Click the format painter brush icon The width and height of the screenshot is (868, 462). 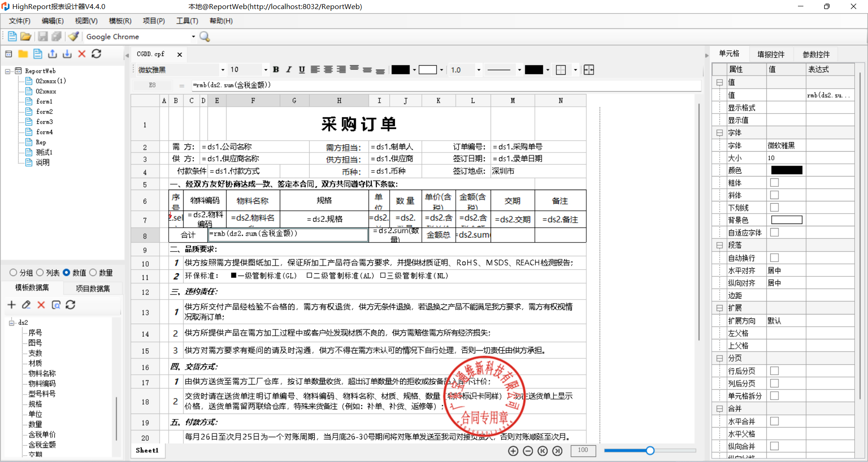tap(74, 37)
